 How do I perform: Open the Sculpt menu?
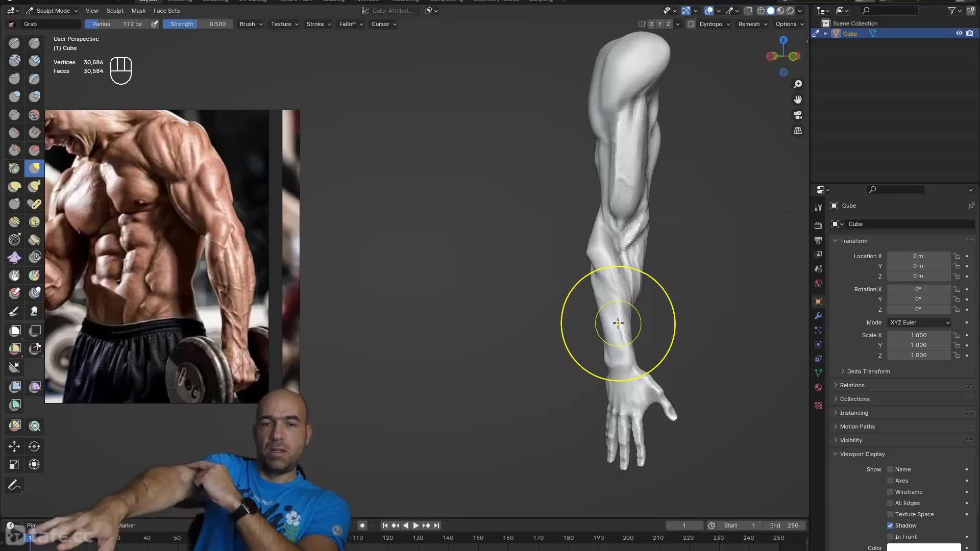[115, 11]
